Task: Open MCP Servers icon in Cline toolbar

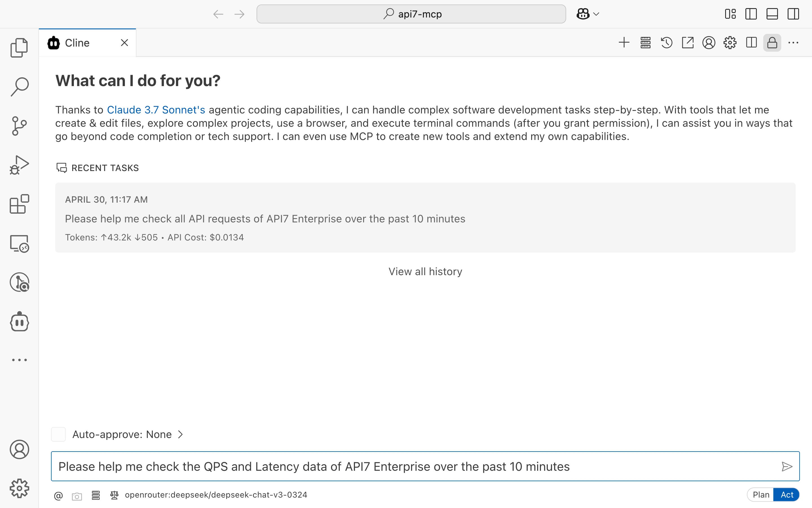Action: click(645, 43)
